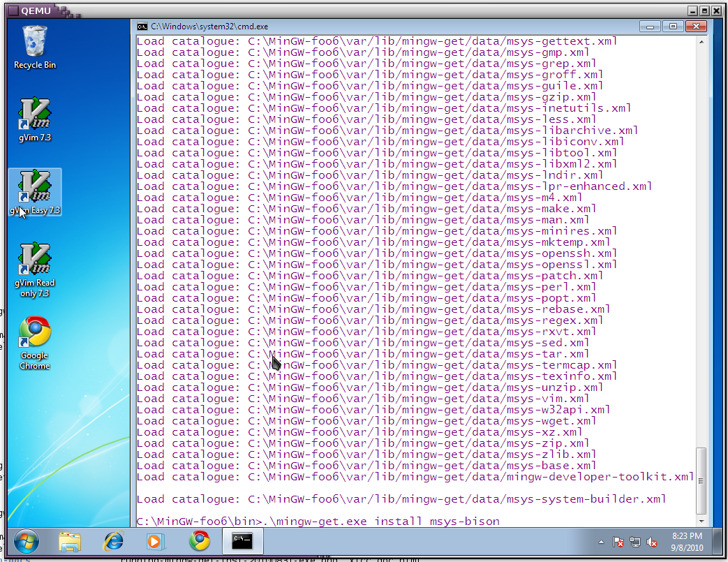
Task: Open the Windows Start menu orb
Action: pos(27,540)
